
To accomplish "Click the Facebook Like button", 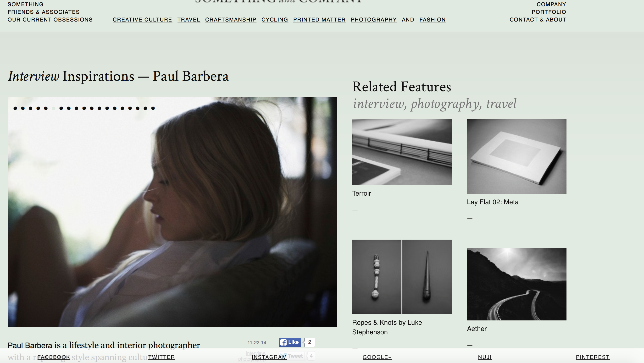I will tap(290, 342).
